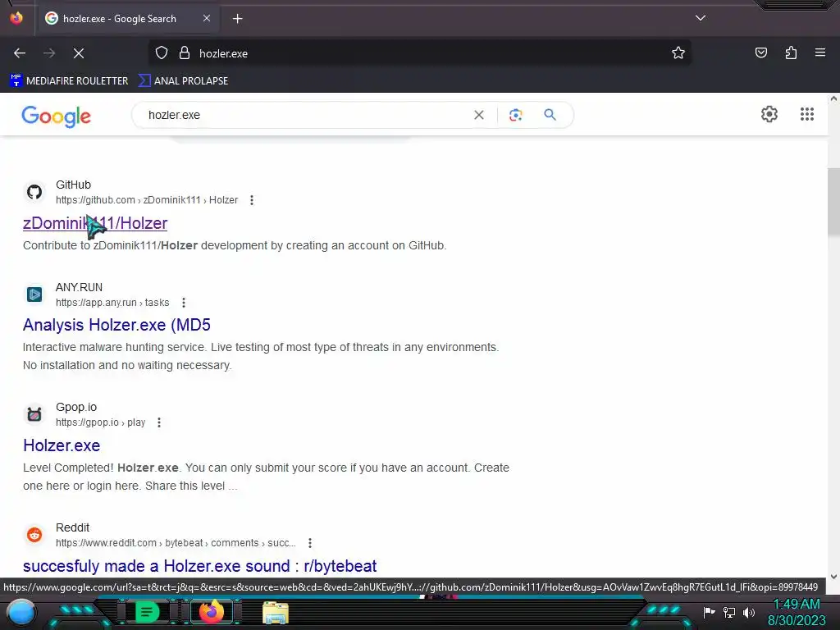Clear the search query with X

[479, 115]
